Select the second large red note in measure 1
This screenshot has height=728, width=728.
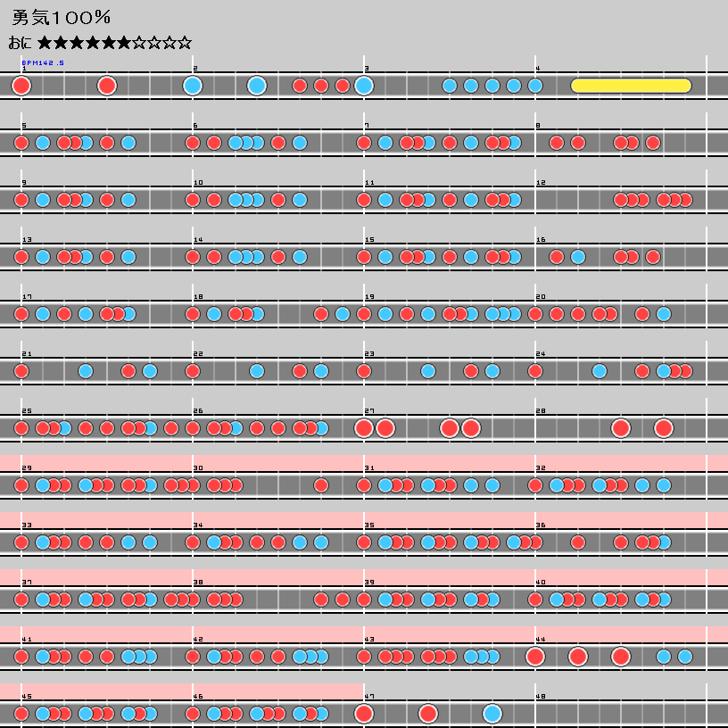(x=107, y=86)
